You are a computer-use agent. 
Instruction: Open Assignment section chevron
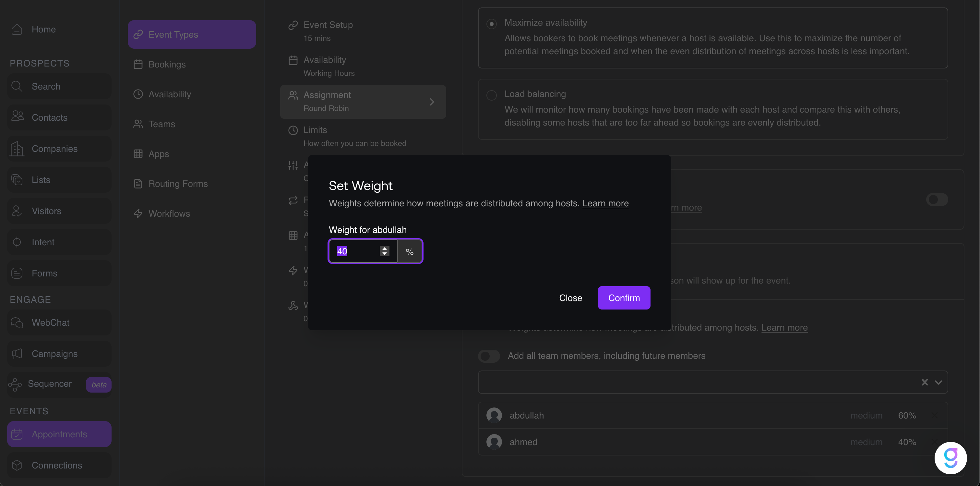(x=432, y=102)
